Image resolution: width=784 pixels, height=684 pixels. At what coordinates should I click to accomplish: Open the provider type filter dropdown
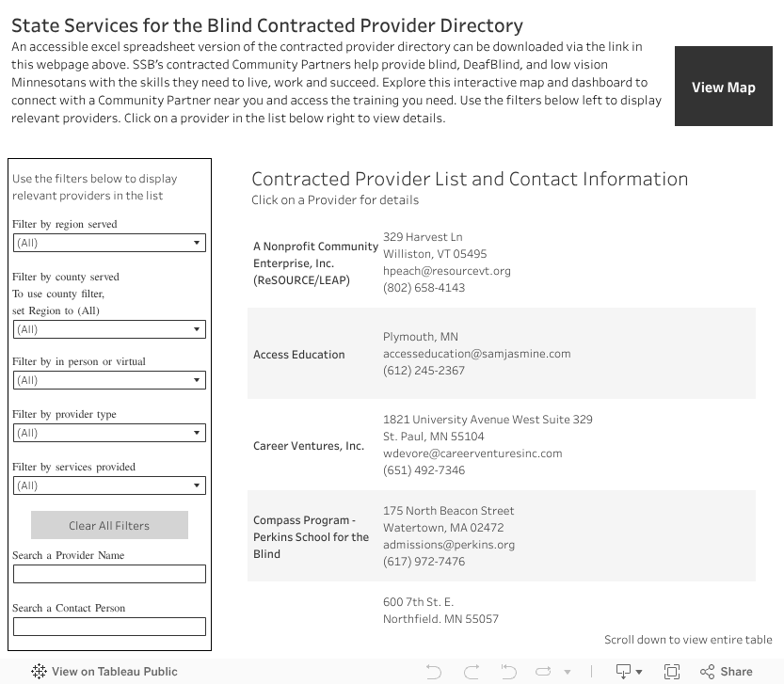(109, 433)
